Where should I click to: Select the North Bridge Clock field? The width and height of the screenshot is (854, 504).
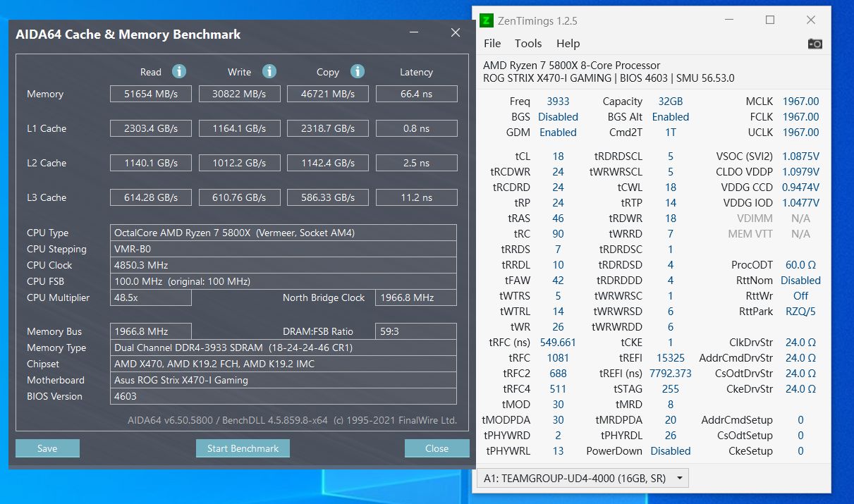(x=416, y=297)
